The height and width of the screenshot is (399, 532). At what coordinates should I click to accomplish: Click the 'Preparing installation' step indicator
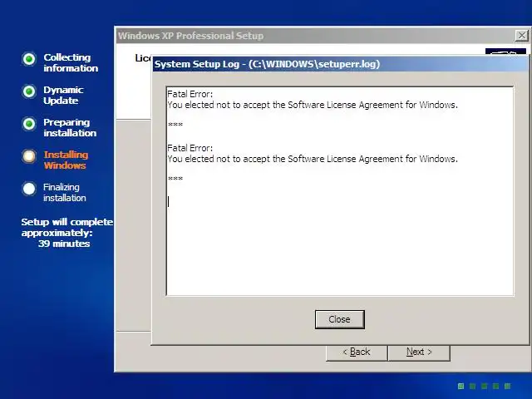29,124
